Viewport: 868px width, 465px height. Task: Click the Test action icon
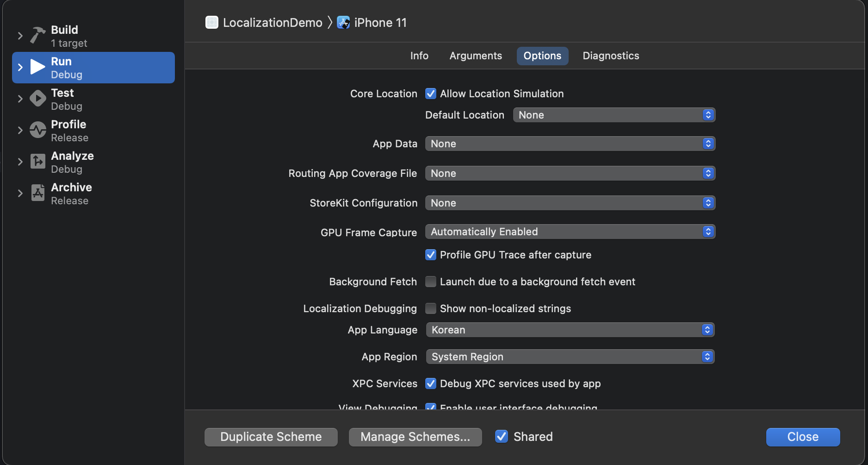click(38, 98)
